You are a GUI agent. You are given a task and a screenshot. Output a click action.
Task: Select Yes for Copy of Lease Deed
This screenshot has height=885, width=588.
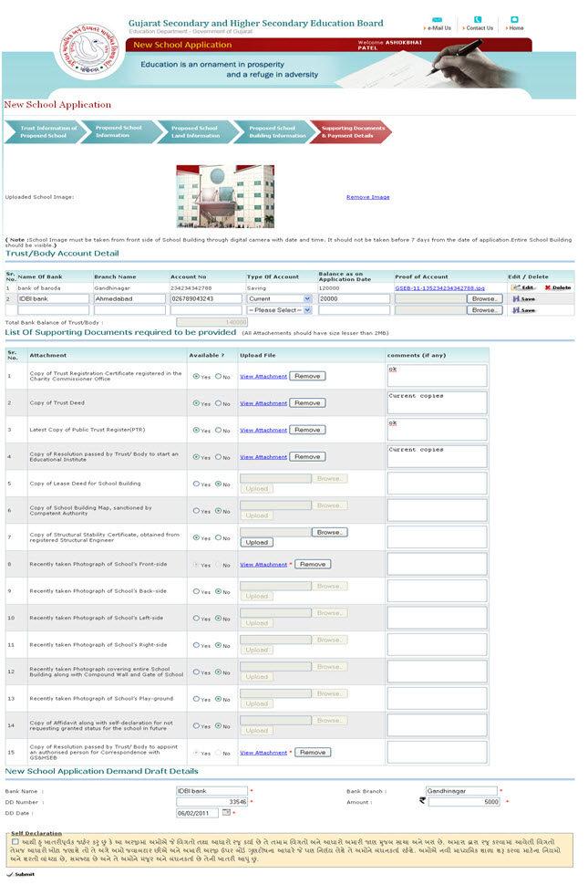196,484
